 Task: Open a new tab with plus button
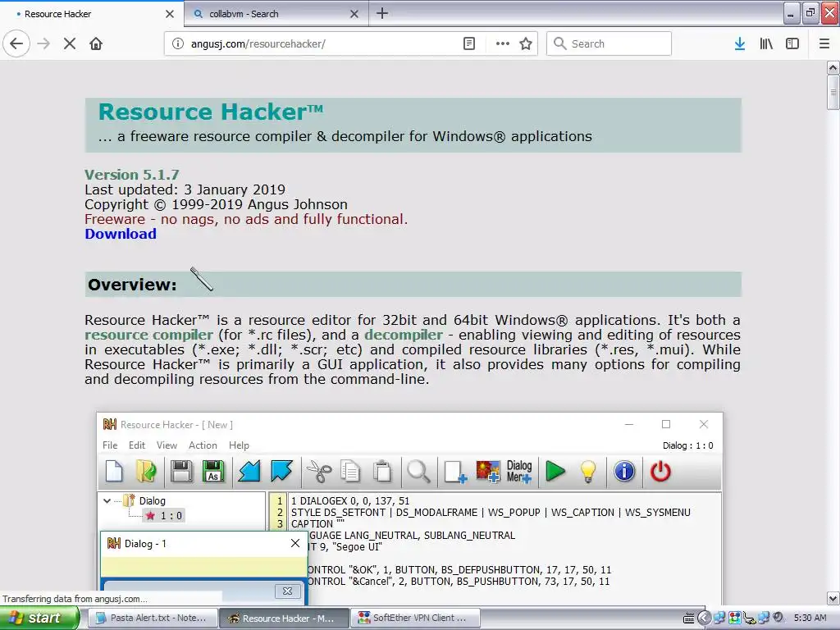point(382,13)
